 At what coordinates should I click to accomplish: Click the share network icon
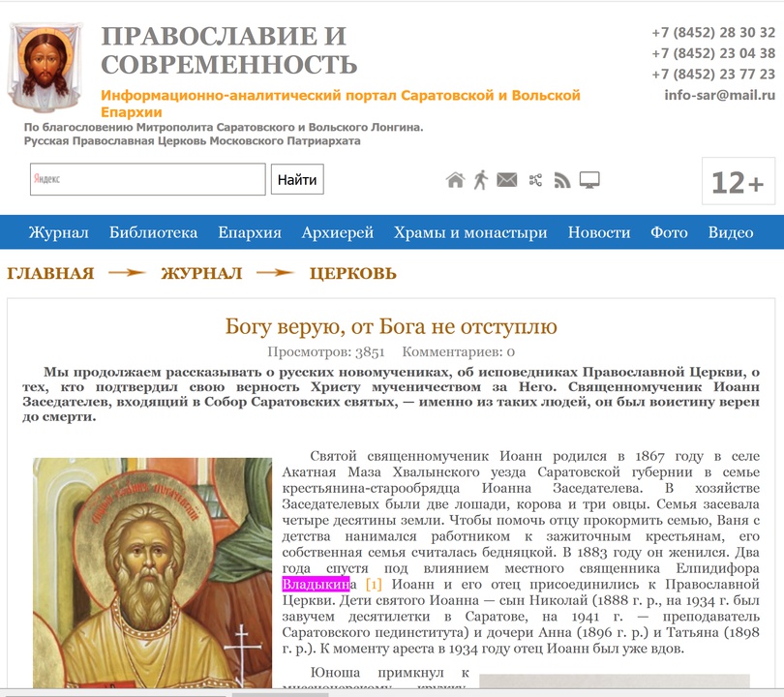tap(535, 180)
